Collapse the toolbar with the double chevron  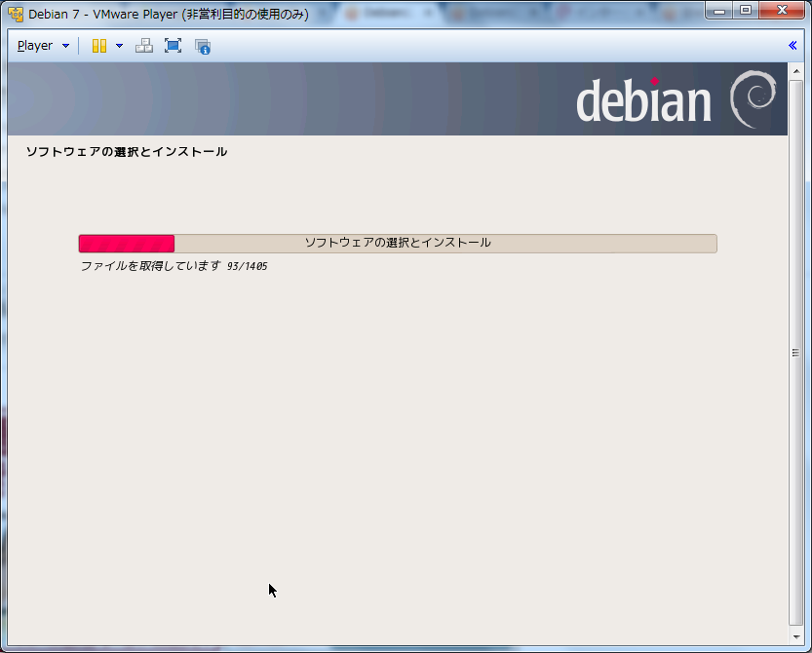point(793,45)
